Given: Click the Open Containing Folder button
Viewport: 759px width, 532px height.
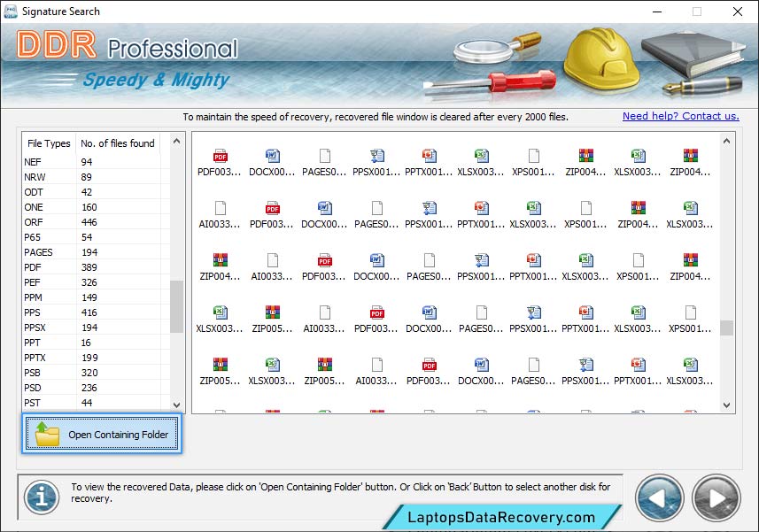Looking at the screenshot, I should (102, 434).
